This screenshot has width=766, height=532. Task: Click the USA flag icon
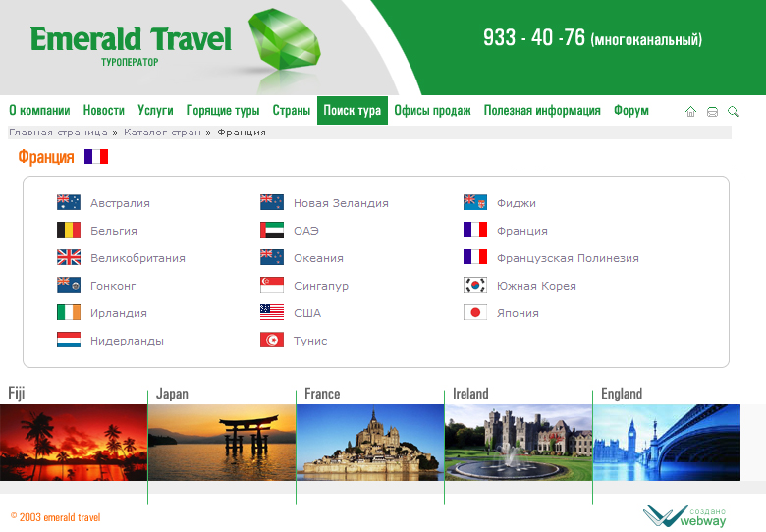click(272, 312)
